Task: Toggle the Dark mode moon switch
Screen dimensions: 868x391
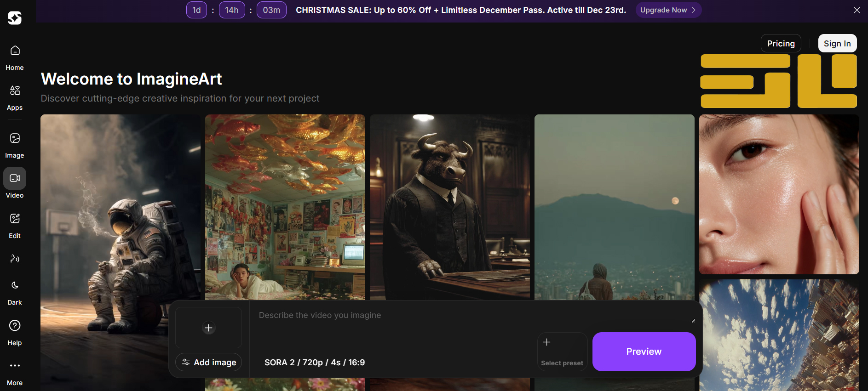Action: [x=15, y=292]
